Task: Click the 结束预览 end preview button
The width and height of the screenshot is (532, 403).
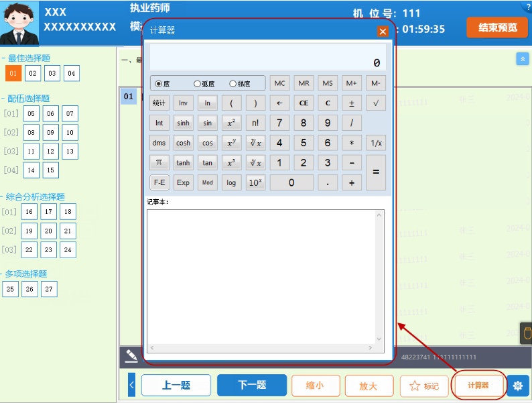Action: 498,27
